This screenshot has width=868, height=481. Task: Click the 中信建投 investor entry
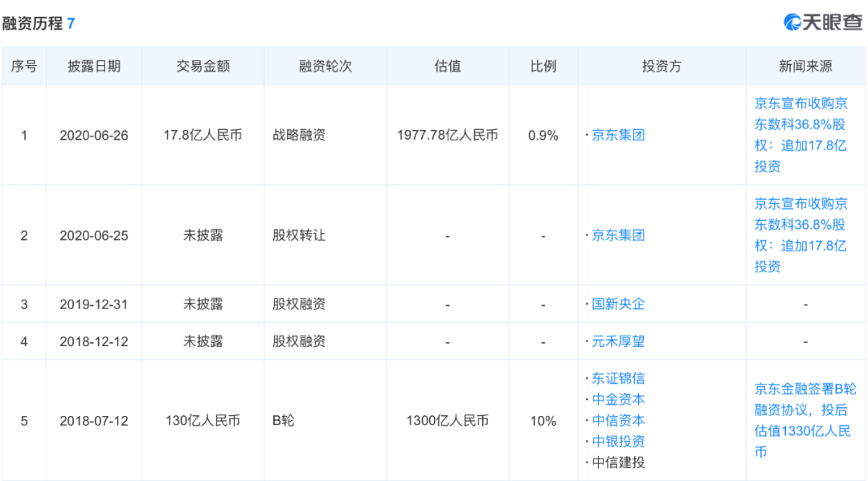[618, 463]
